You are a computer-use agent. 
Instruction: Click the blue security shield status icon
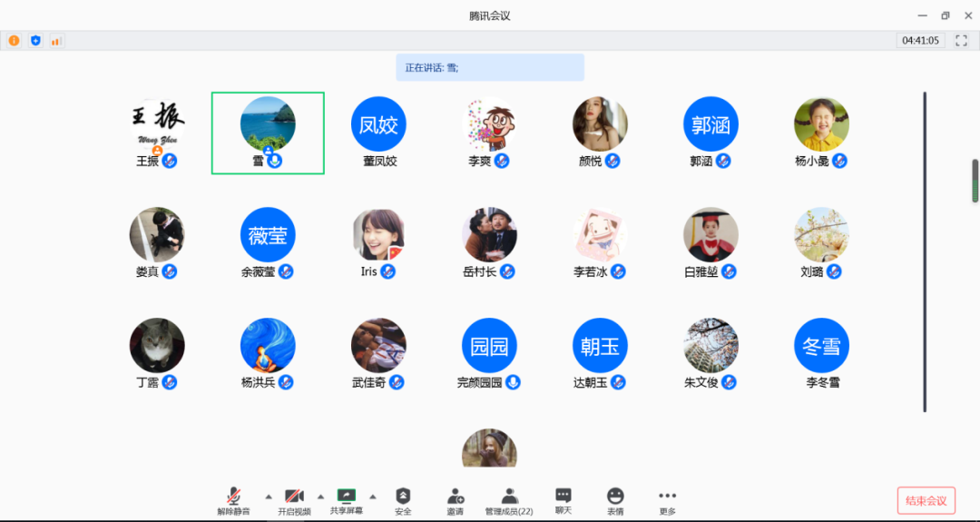[x=35, y=41]
